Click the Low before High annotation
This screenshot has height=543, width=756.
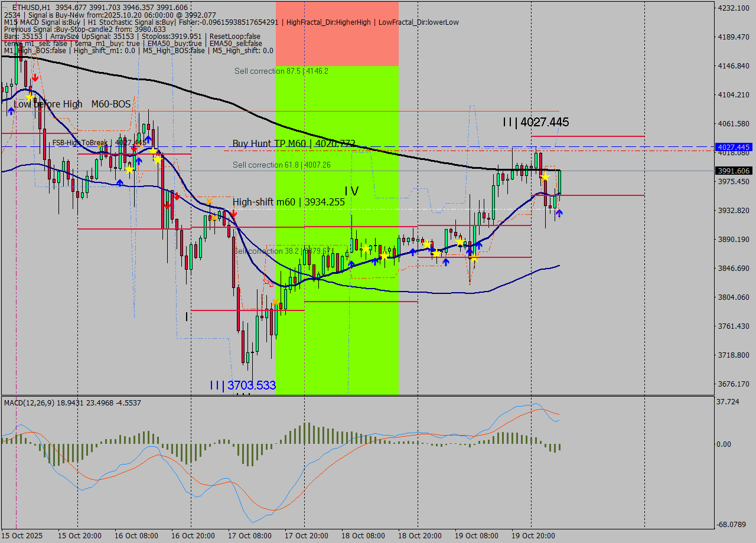(47, 104)
